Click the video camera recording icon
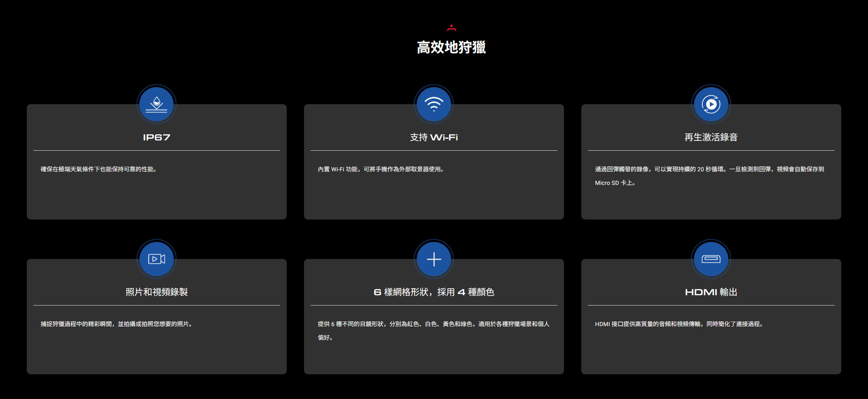This screenshot has height=399, width=868. tap(157, 259)
